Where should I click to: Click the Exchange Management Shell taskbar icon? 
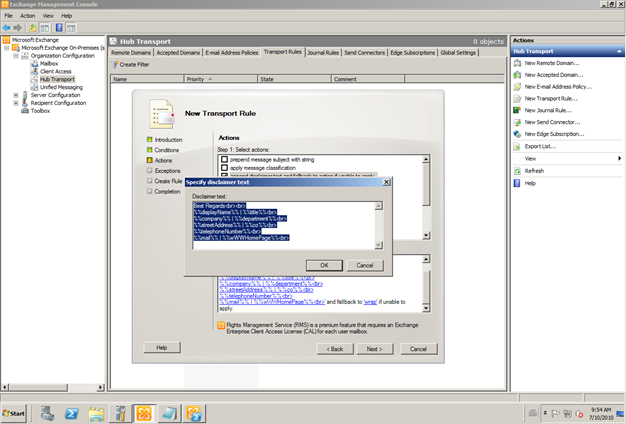pos(194,414)
